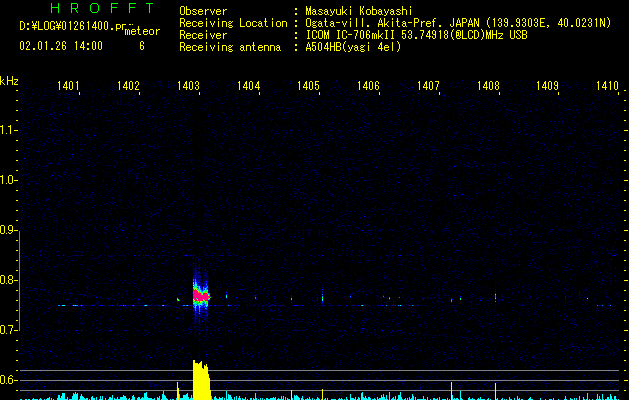This screenshot has width=629, height=400.
Task: Click the 1.0 kHz frequency axis label
Action: click(7, 180)
